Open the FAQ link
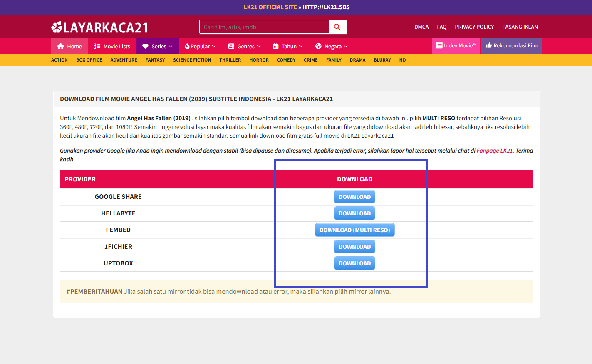 (442, 27)
